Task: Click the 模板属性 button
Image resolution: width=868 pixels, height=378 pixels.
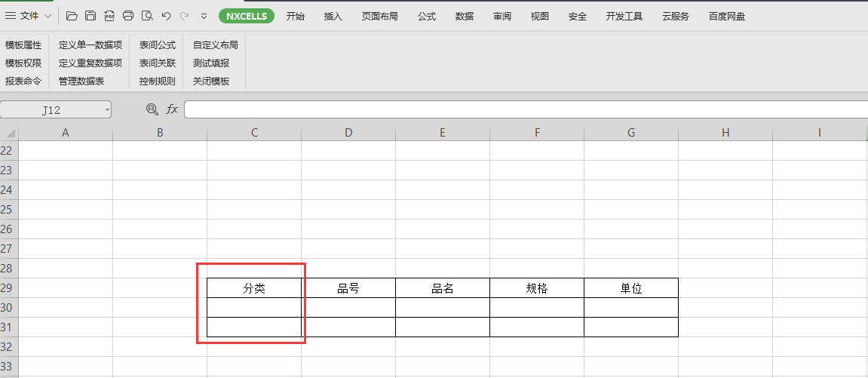Action: pos(23,45)
